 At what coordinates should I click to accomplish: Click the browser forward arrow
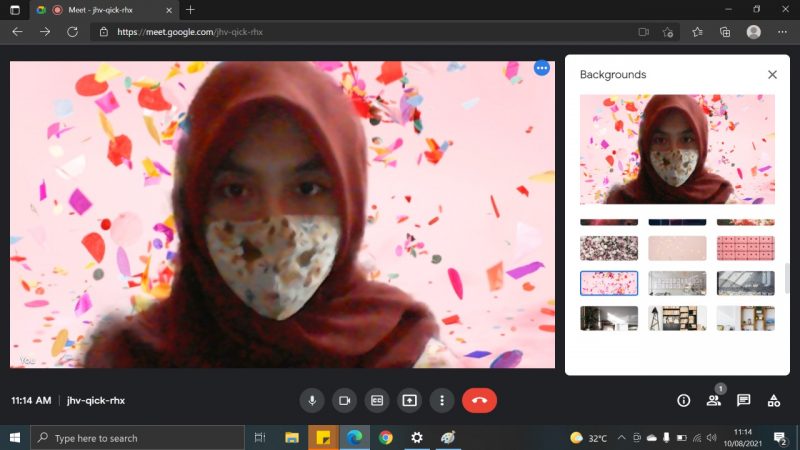point(45,32)
